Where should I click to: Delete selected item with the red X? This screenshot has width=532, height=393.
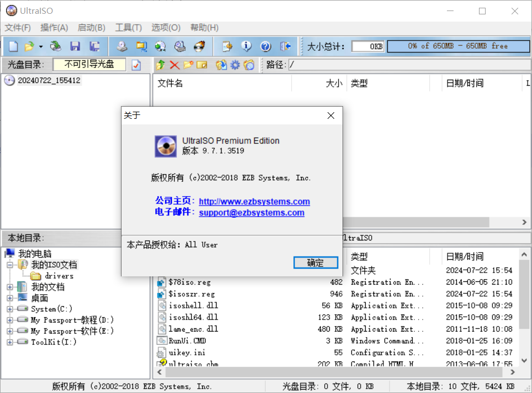173,65
